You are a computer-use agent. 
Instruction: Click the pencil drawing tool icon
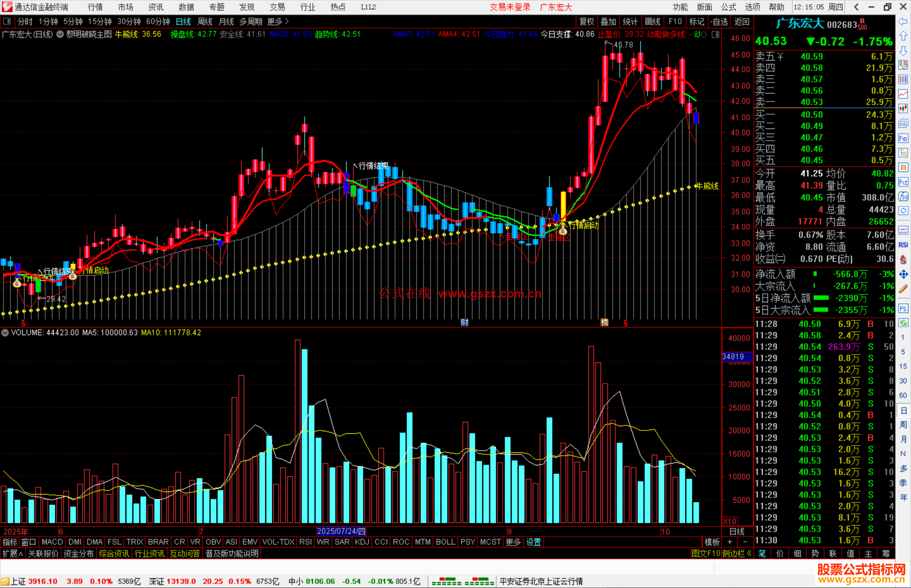[903, 289]
